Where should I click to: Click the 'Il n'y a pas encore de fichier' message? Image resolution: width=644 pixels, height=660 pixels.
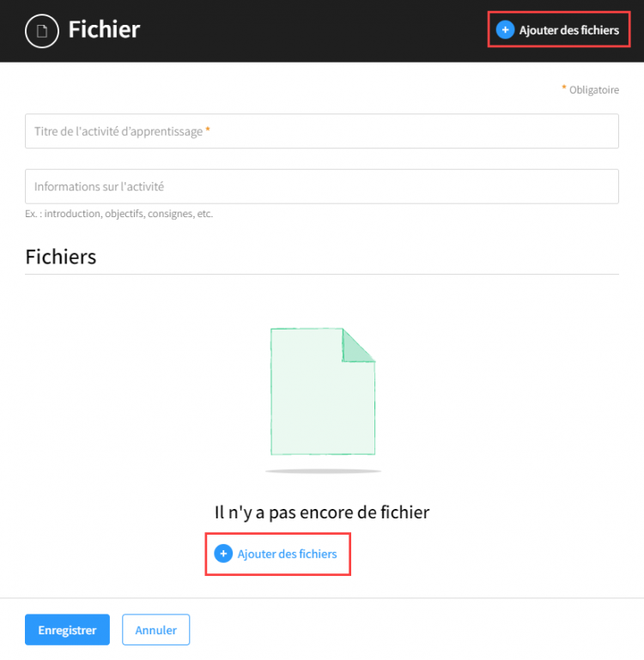coord(322,512)
